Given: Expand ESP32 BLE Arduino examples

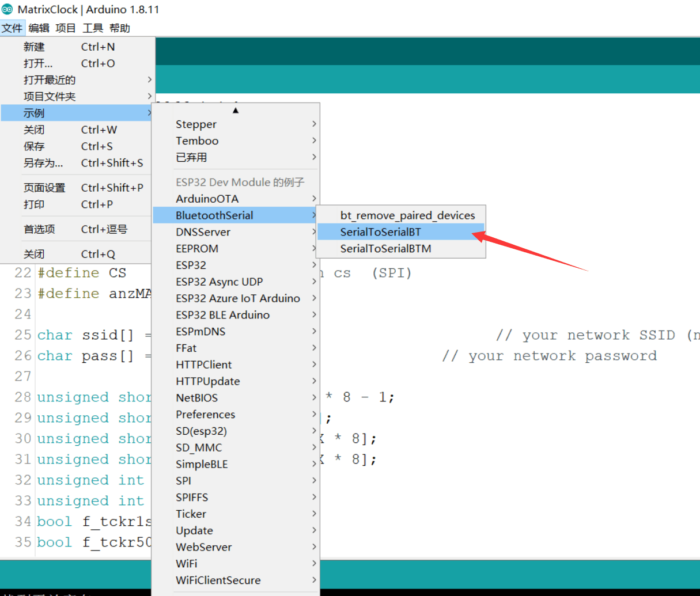Looking at the screenshot, I should [236, 315].
